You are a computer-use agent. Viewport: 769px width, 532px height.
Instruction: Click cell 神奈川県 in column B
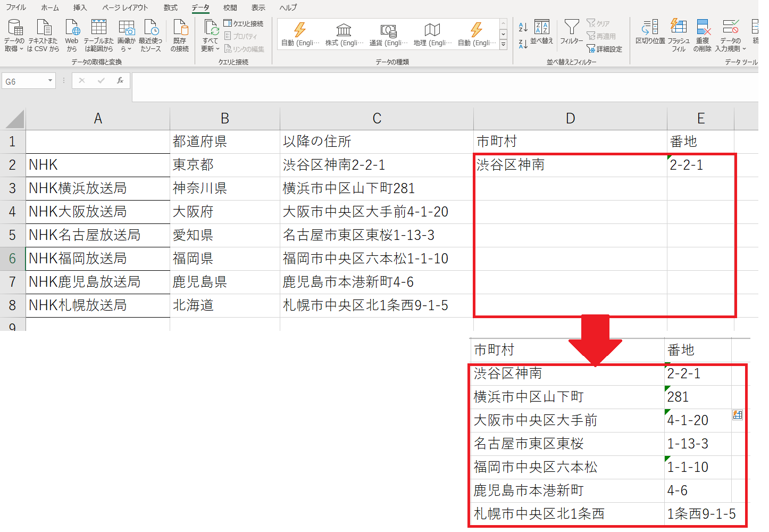point(225,188)
